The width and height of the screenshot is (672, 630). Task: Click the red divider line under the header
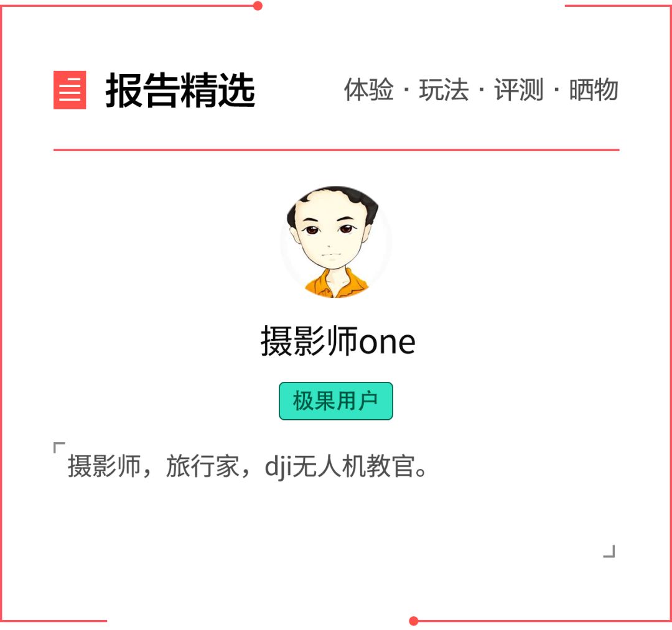pyautogui.click(x=337, y=150)
